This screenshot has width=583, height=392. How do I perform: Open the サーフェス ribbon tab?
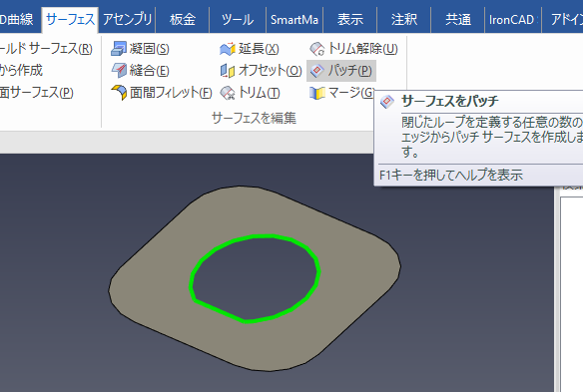pyautogui.click(x=70, y=19)
